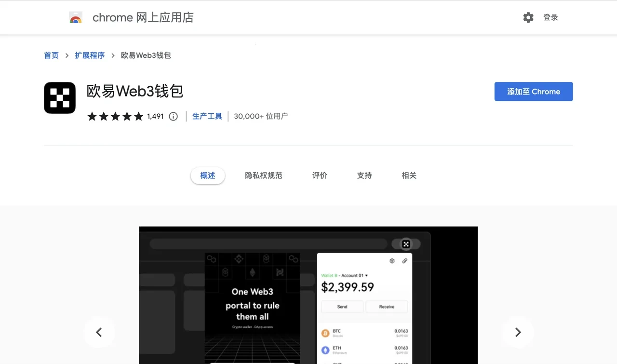
Task: Click the OKX extension icon in the browser toolbar screenshot
Action: click(x=406, y=244)
